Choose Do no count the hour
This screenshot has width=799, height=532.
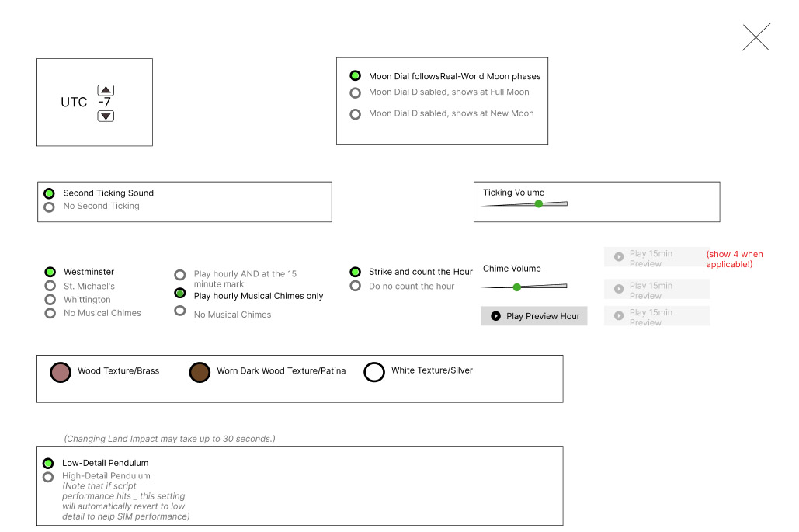(x=356, y=286)
